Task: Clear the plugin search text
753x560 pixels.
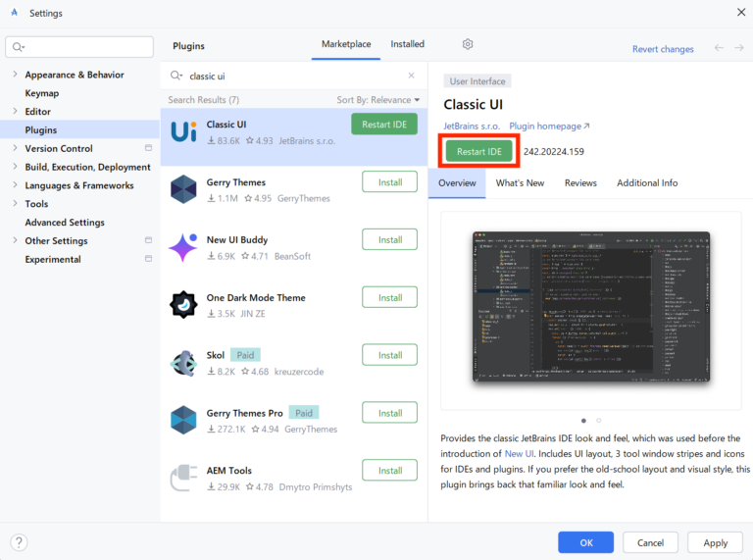Action: point(411,76)
